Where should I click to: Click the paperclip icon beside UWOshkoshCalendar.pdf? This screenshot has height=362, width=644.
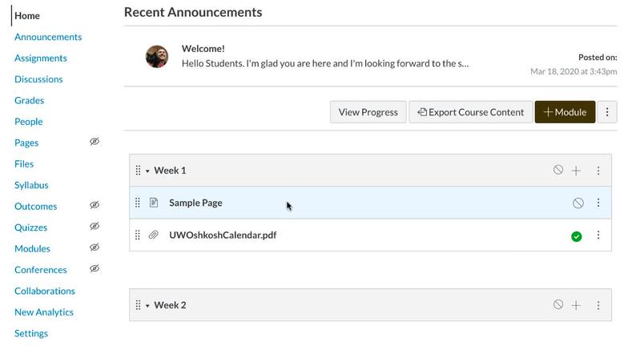pyautogui.click(x=154, y=235)
